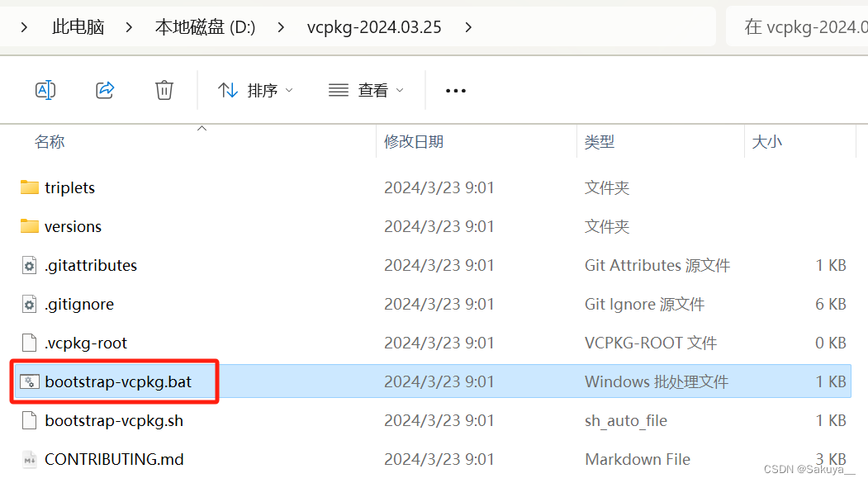
Task: Click the modified date of bootstrap-vcpkg.sh row
Action: [x=439, y=420]
